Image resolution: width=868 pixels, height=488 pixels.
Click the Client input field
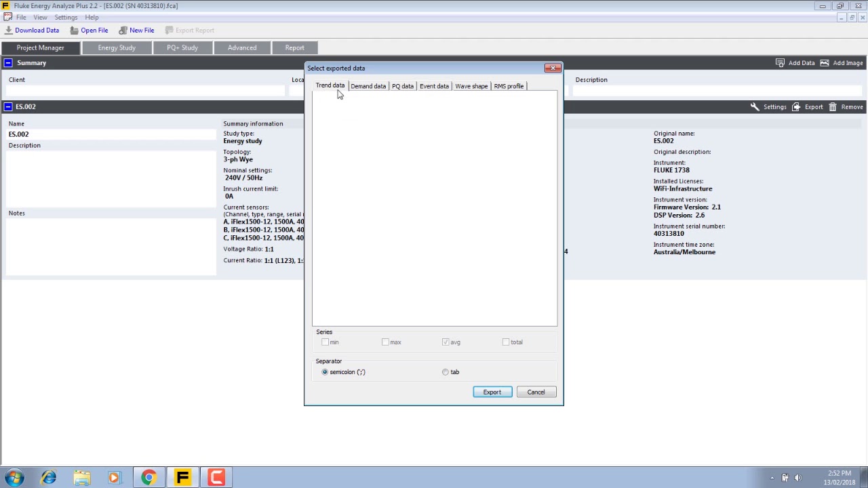146,91
